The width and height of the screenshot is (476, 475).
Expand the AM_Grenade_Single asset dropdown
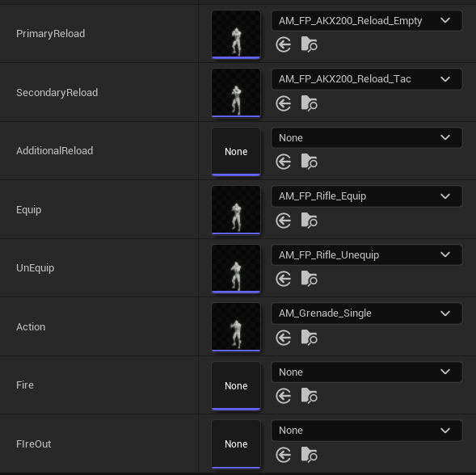[366, 313]
